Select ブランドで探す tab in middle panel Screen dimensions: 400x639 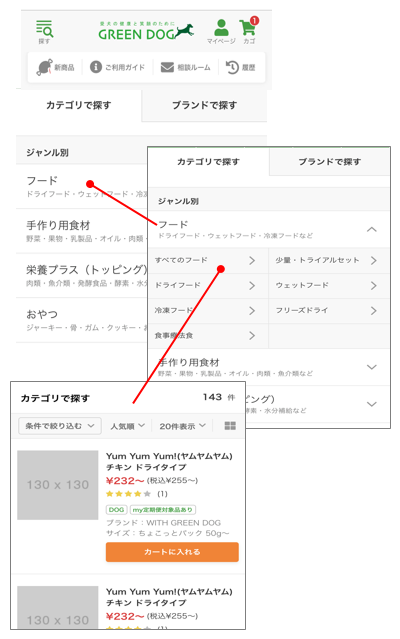coord(330,162)
